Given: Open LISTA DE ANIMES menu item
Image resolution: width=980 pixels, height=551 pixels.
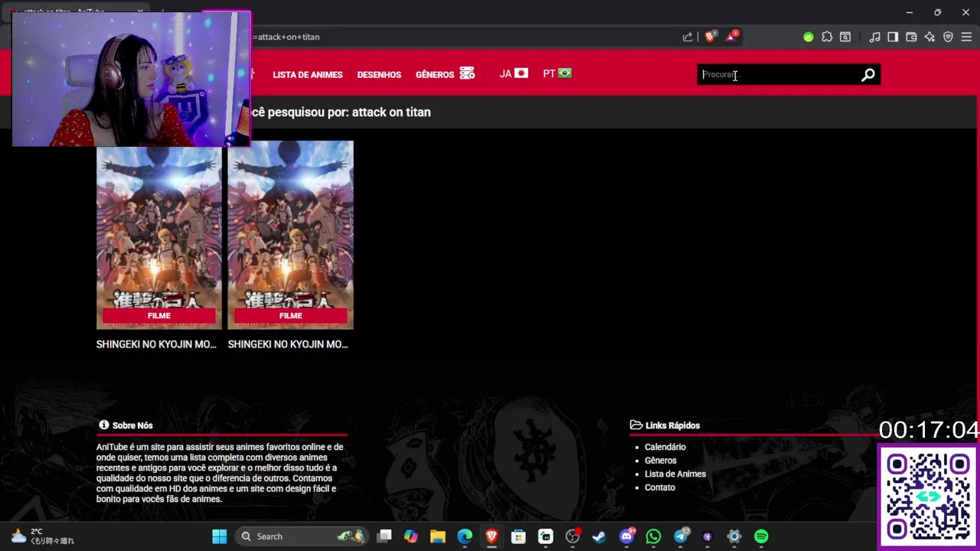Looking at the screenshot, I should 307,74.
